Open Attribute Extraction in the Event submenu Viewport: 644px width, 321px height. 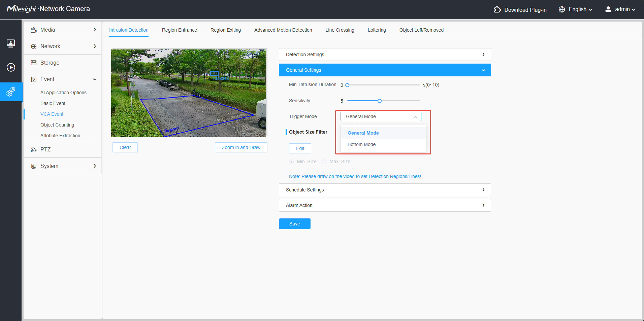[x=60, y=136]
